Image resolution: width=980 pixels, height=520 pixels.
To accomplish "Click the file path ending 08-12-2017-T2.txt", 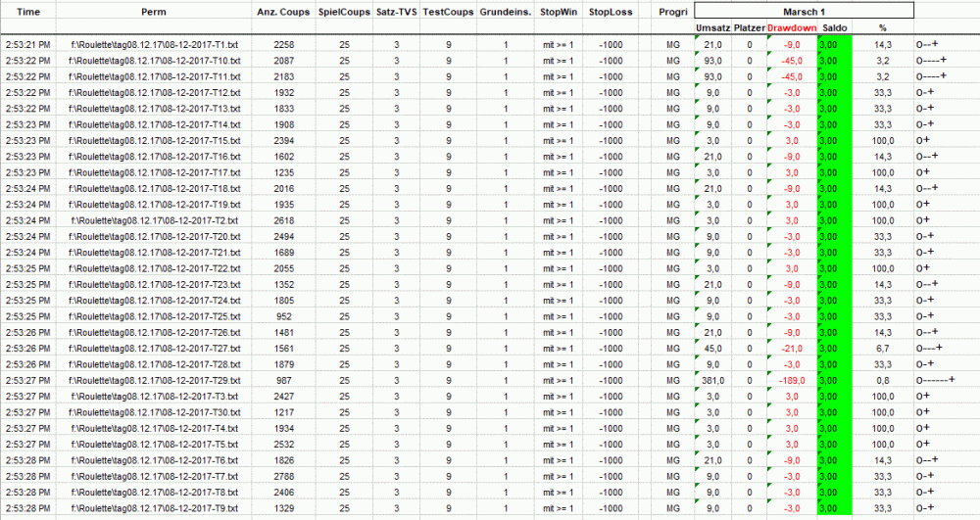I will (x=155, y=220).
